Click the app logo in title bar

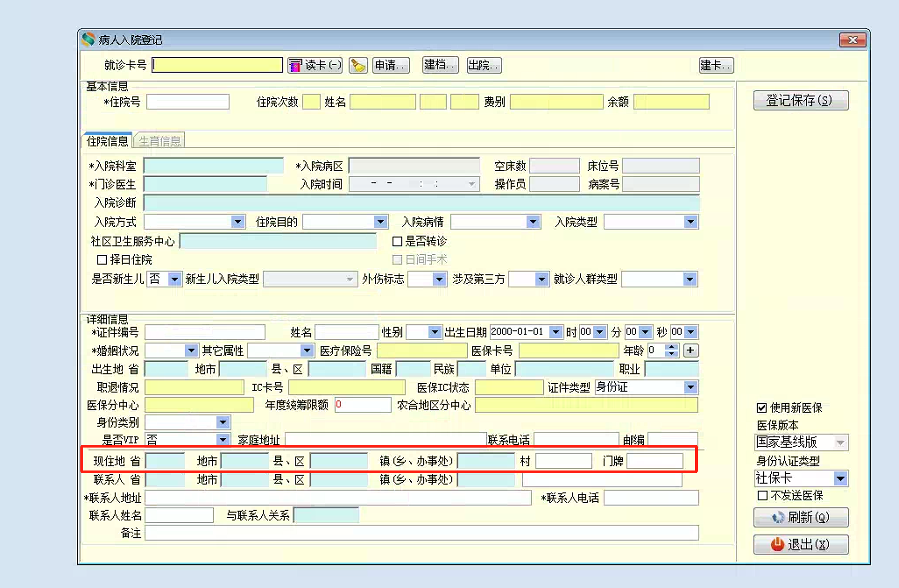point(88,40)
